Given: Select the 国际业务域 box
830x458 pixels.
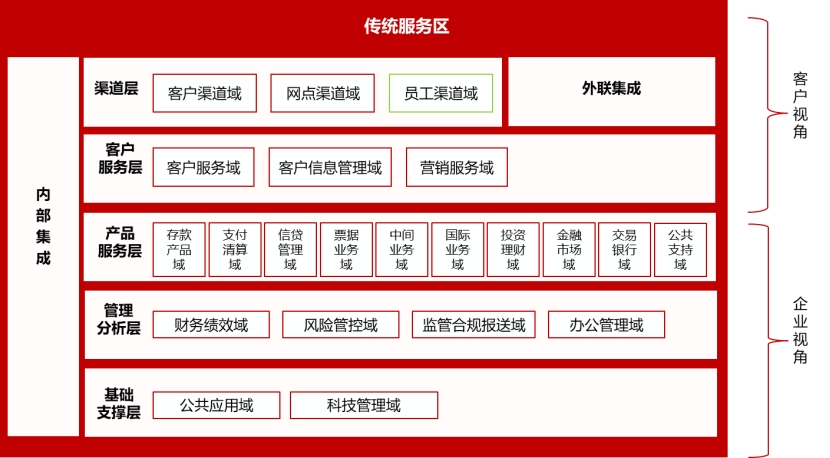Looking at the screenshot, I should point(457,249).
